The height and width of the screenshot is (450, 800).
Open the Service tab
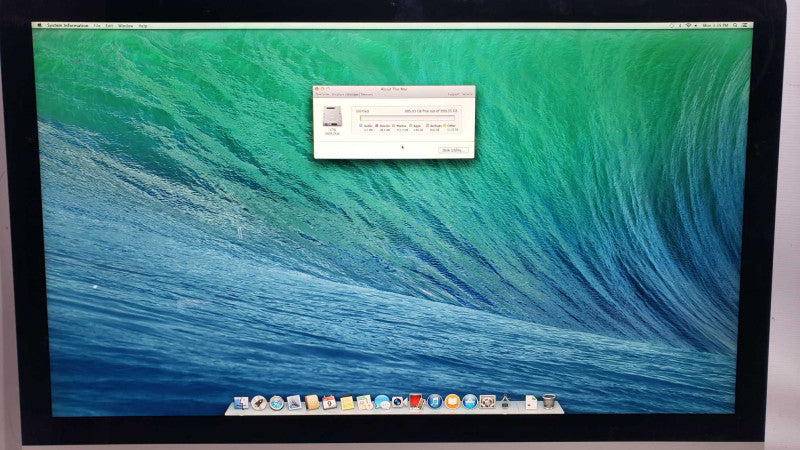pyautogui.click(x=467, y=94)
